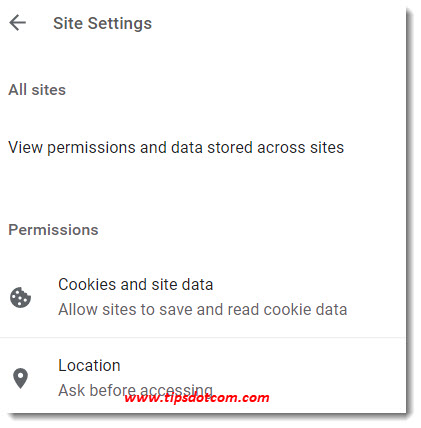Click the Permissions section heading
The height and width of the screenshot is (428, 421).
tap(53, 230)
